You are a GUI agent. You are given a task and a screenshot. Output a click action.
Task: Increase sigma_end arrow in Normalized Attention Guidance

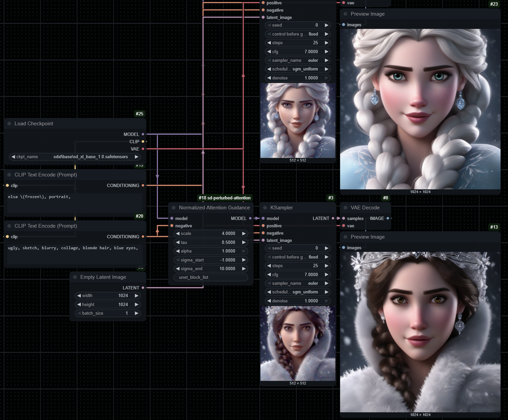[x=244, y=268]
